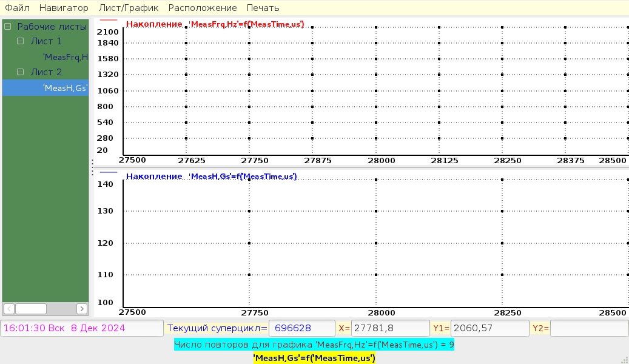Open the Файл menu
This screenshot has width=629, height=364.
pos(17,8)
